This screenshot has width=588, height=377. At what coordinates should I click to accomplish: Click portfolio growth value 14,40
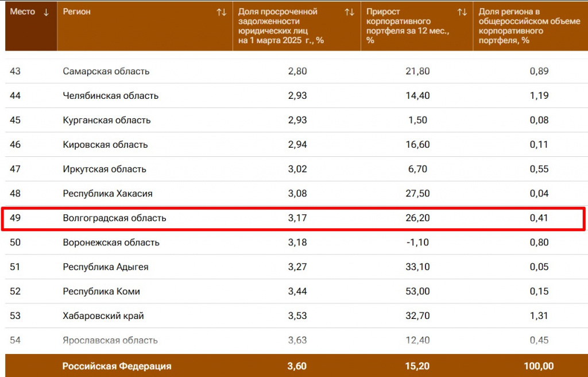tap(417, 95)
